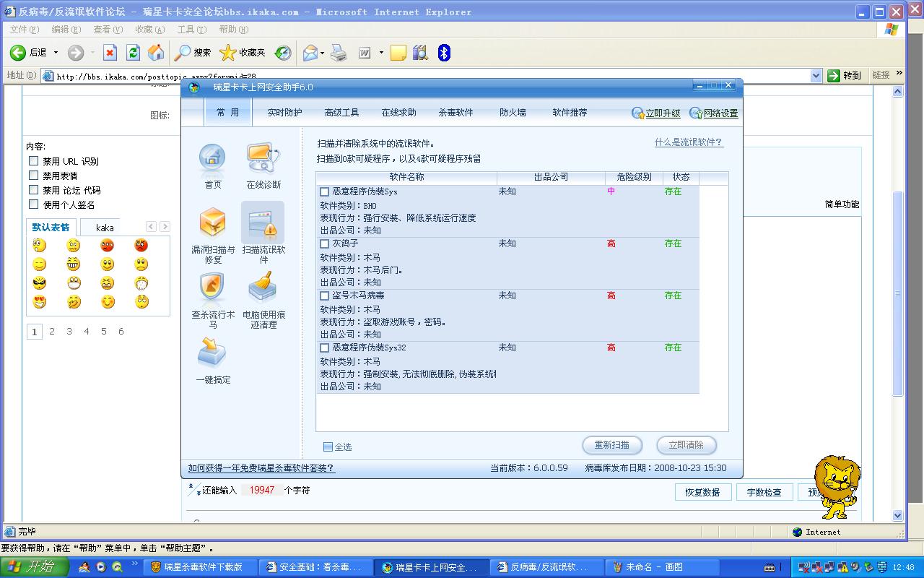Click the 重新扫描 rescan button

point(612,445)
